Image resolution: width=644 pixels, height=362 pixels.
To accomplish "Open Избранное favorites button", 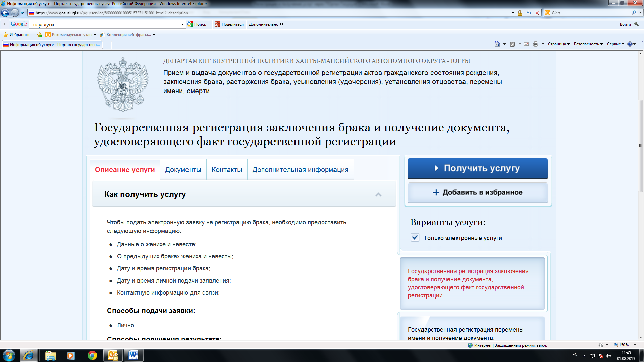I will (16, 35).
